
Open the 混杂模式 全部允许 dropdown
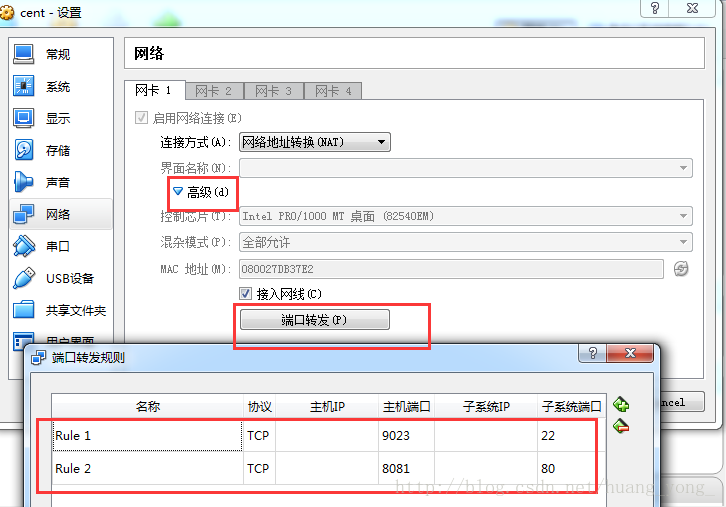[x=465, y=242]
